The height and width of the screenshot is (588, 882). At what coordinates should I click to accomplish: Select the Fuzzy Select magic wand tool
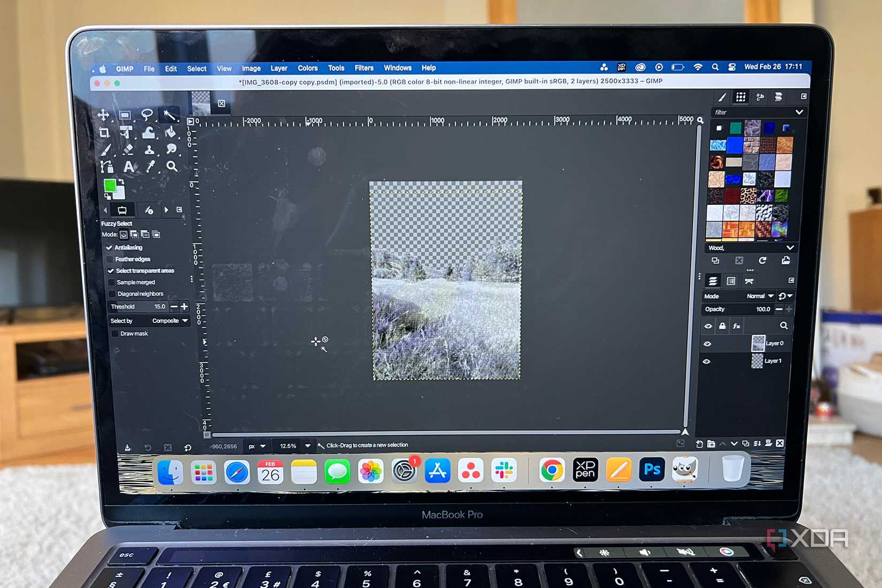170,114
